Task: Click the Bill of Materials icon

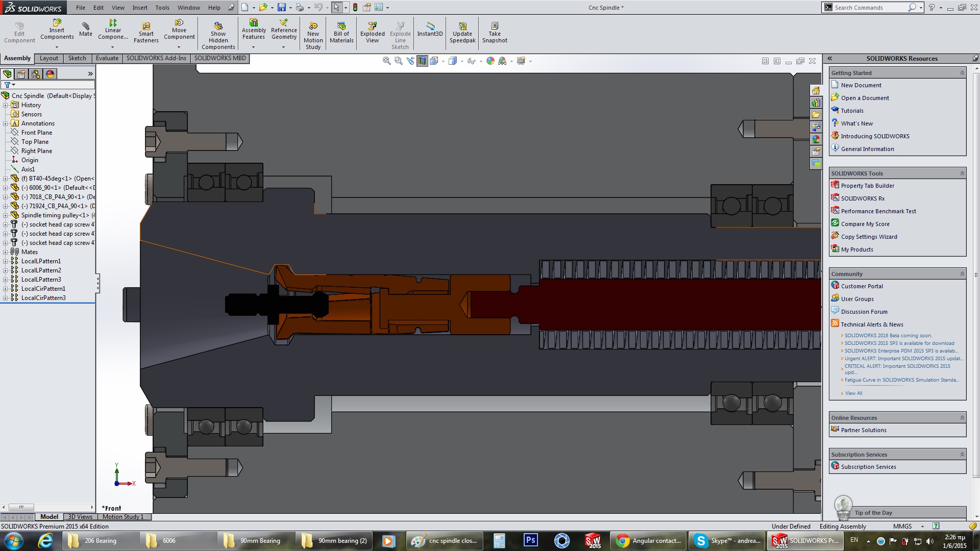Action: pyautogui.click(x=341, y=33)
